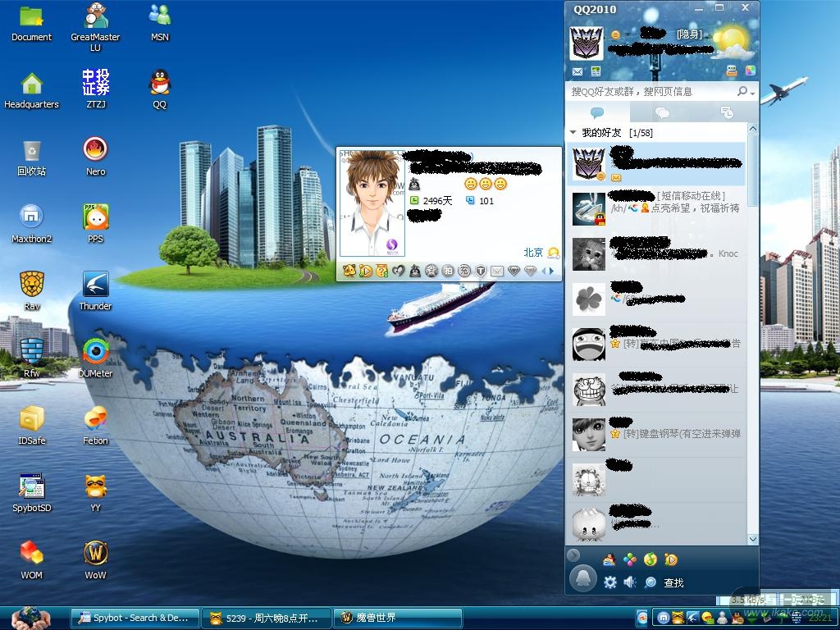This screenshot has width=840, height=630.
Task: Click the scroll up arrow of friend list
Action: pyautogui.click(x=752, y=129)
